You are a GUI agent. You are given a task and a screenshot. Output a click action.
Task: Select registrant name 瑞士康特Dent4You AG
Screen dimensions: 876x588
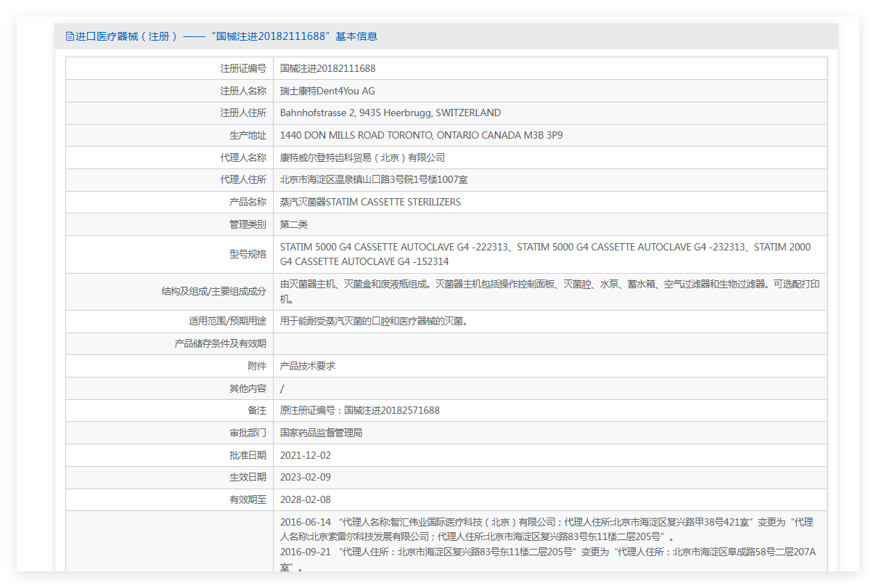pyautogui.click(x=327, y=91)
